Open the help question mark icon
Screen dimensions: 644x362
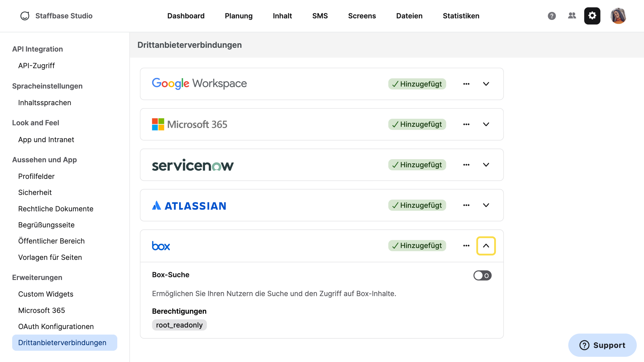tap(552, 16)
